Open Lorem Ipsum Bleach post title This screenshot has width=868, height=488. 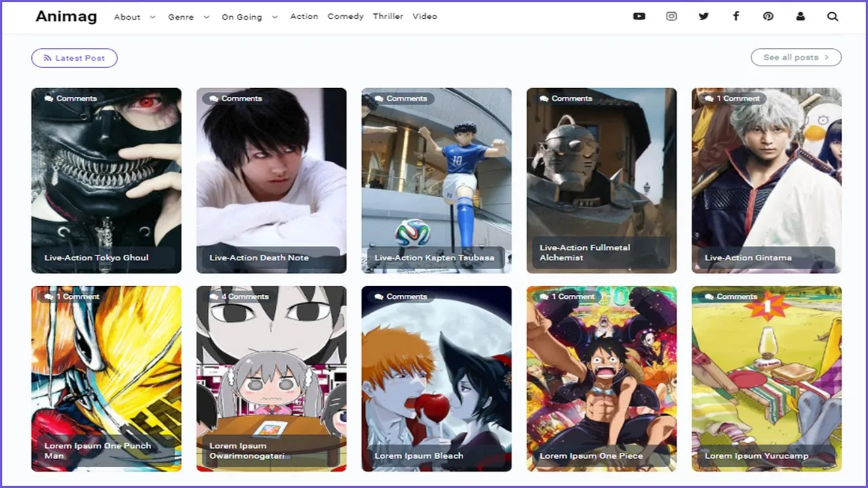coord(419,455)
